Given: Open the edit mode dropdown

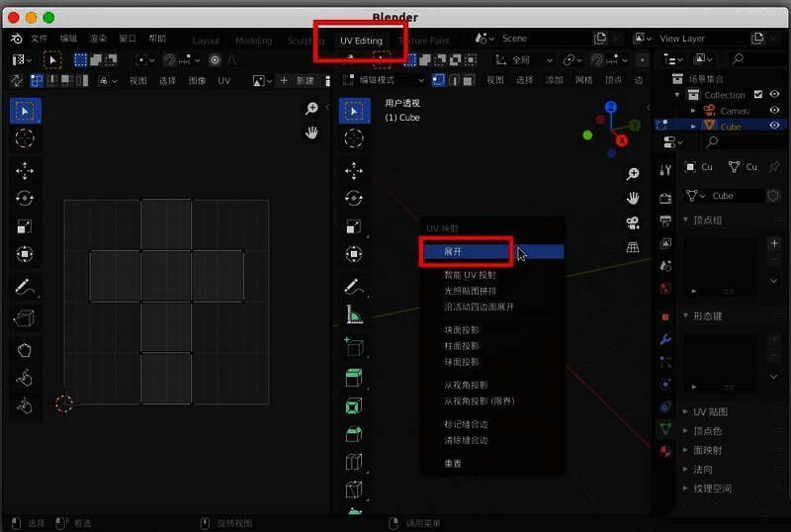Looking at the screenshot, I should click(384, 80).
